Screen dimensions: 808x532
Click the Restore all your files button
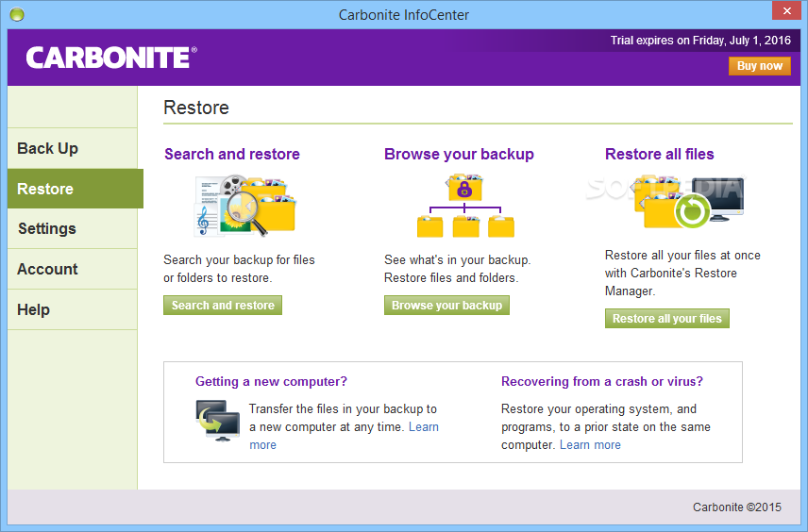pyautogui.click(x=666, y=319)
